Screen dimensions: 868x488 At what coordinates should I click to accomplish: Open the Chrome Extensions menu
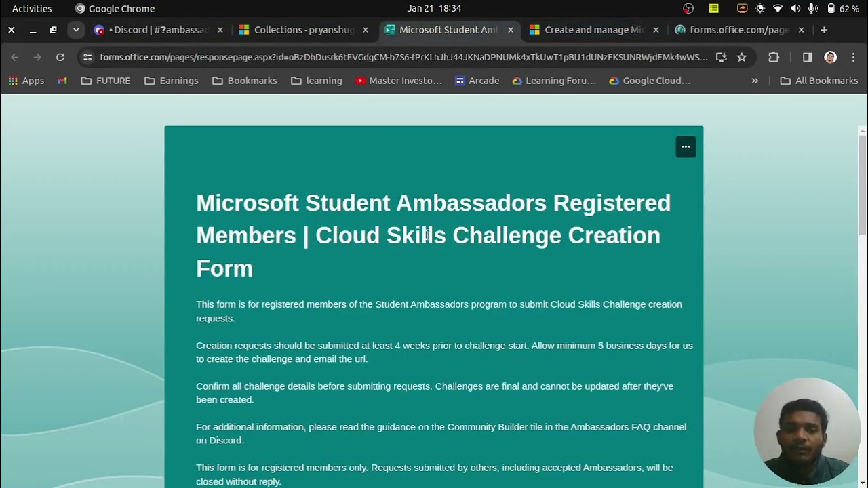pos(774,58)
